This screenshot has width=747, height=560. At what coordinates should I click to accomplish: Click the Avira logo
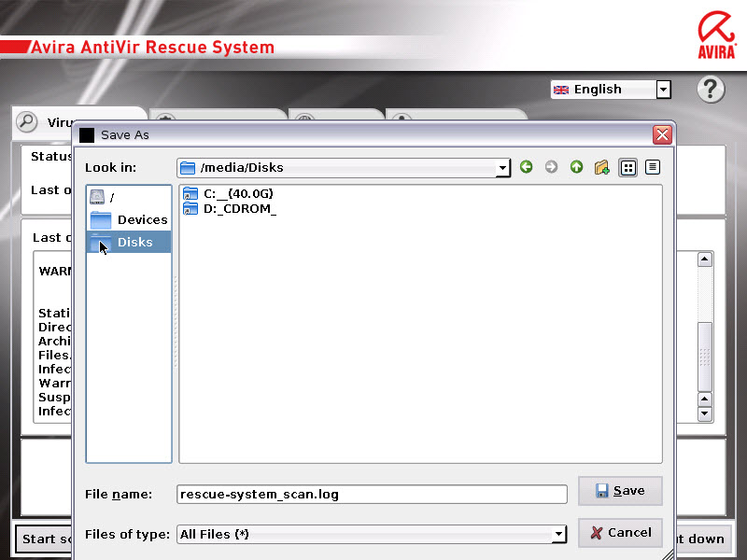pyautogui.click(x=717, y=35)
